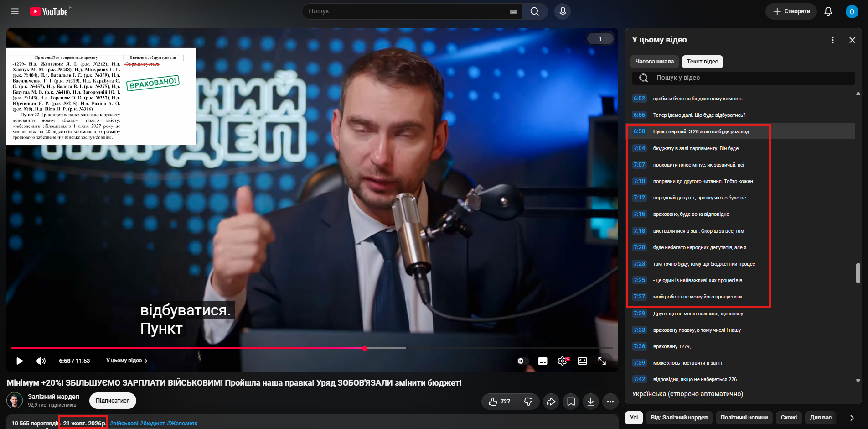Start voice search with microphone
This screenshot has height=429, width=868.
pos(563,11)
